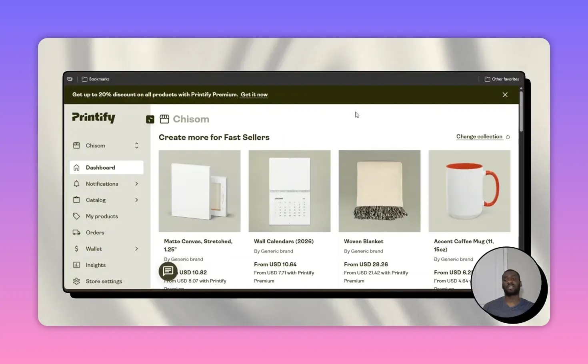588x364 pixels.
Task: Open Notifications in sidebar
Action: [106, 184]
